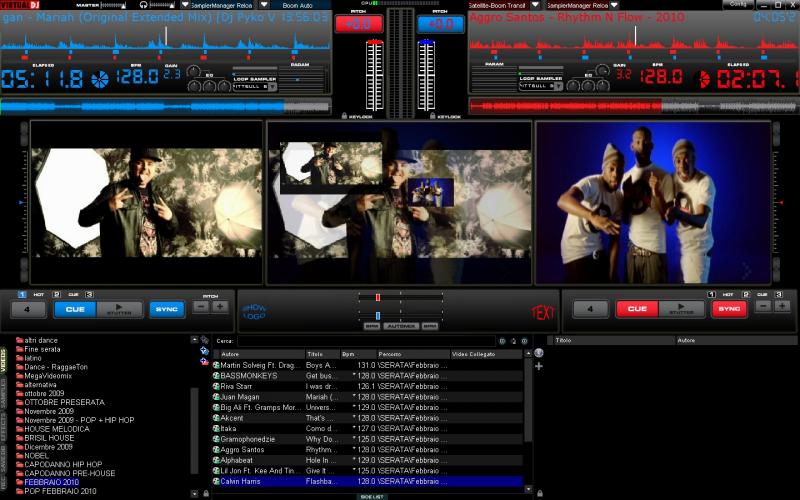
Task: Click the SHOW LOGO icon
Action: coord(255,313)
